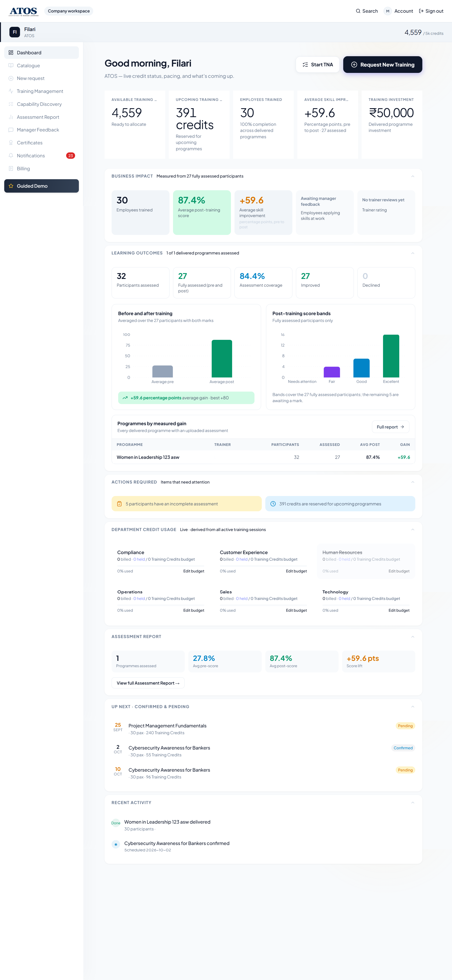Open the Full report link
The height and width of the screenshot is (980, 452).
click(x=390, y=427)
